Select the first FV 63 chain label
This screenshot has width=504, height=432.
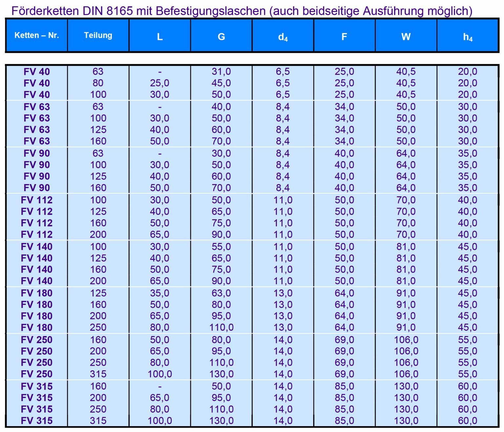pyautogui.click(x=36, y=107)
